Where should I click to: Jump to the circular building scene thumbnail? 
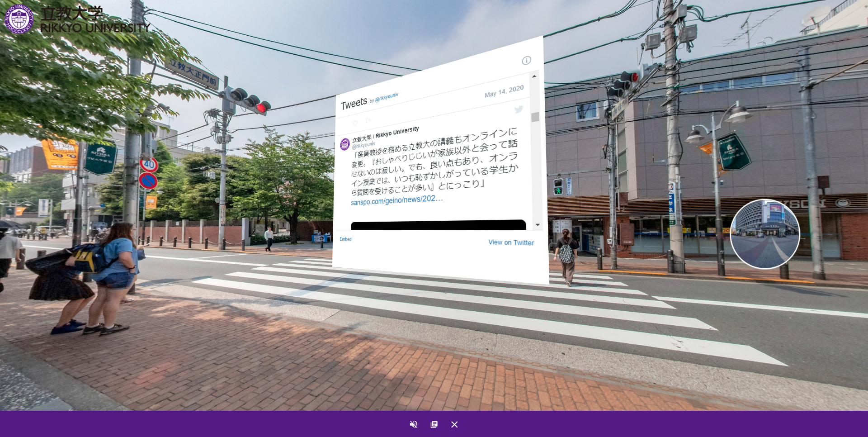(x=765, y=234)
